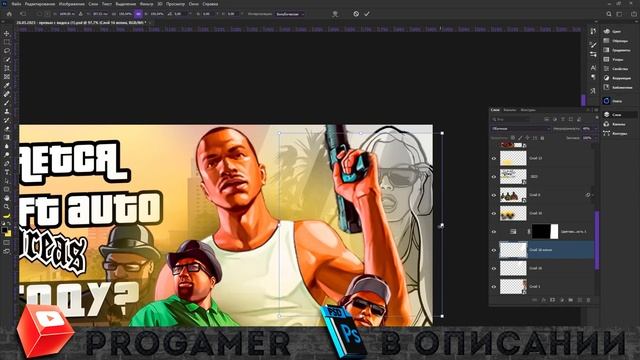Click the Home icon in options bar

coord(9,14)
